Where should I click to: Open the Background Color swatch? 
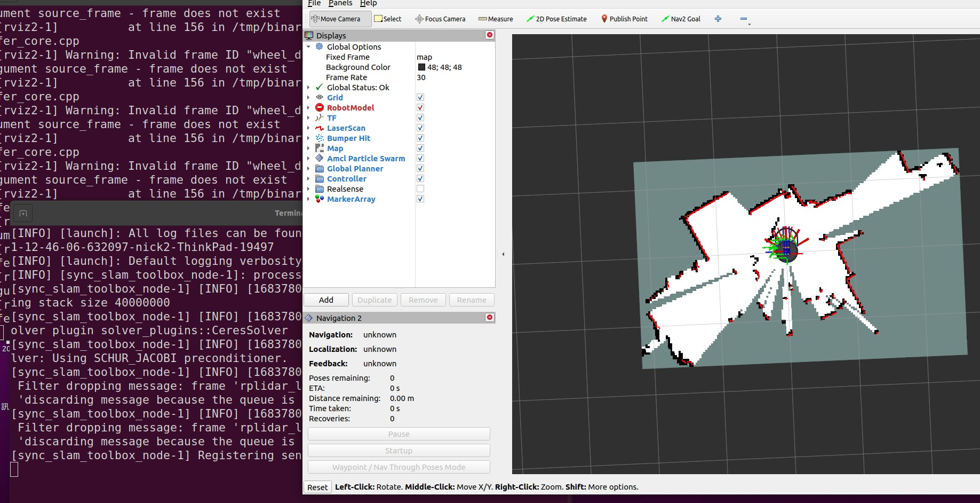click(421, 67)
